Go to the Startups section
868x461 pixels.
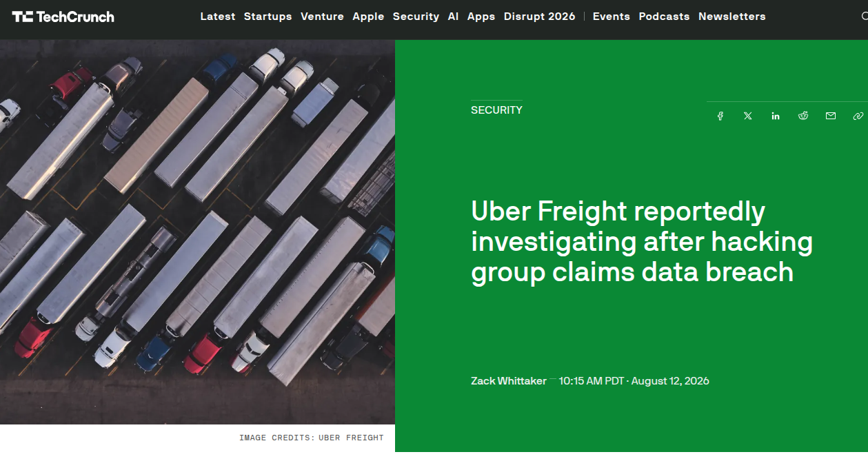pyautogui.click(x=268, y=17)
